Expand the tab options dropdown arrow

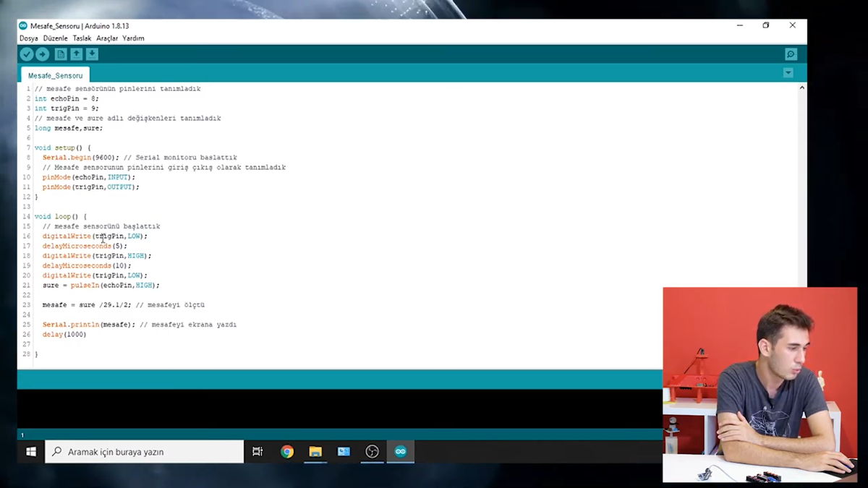pyautogui.click(x=788, y=73)
